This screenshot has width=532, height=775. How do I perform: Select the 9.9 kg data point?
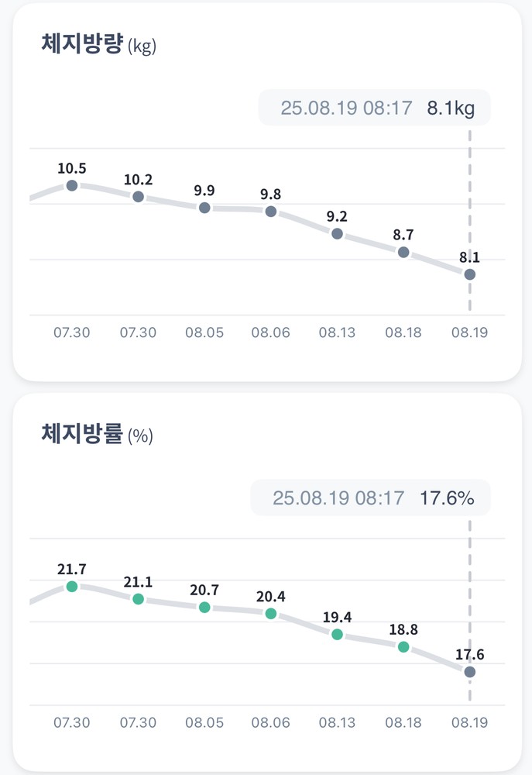pos(204,208)
